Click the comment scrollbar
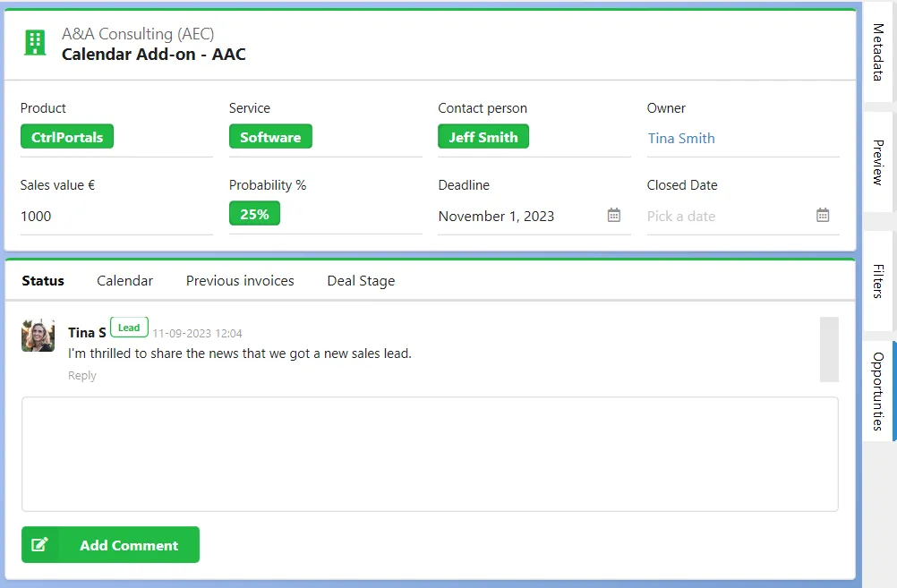 tap(829, 349)
